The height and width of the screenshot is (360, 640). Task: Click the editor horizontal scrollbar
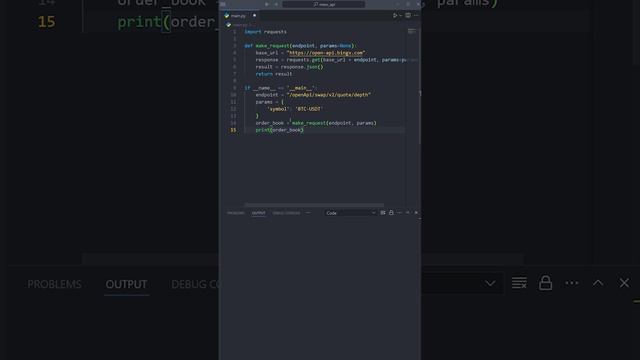click(x=314, y=205)
